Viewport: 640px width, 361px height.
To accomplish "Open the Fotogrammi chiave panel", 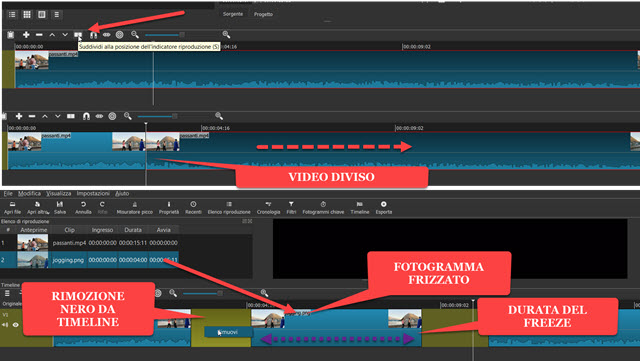I will [x=323, y=207].
